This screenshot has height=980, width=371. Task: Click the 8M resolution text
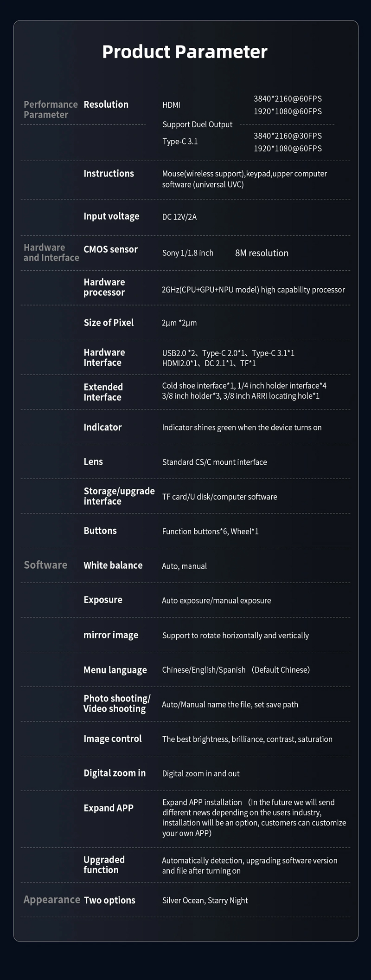[262, 253]
